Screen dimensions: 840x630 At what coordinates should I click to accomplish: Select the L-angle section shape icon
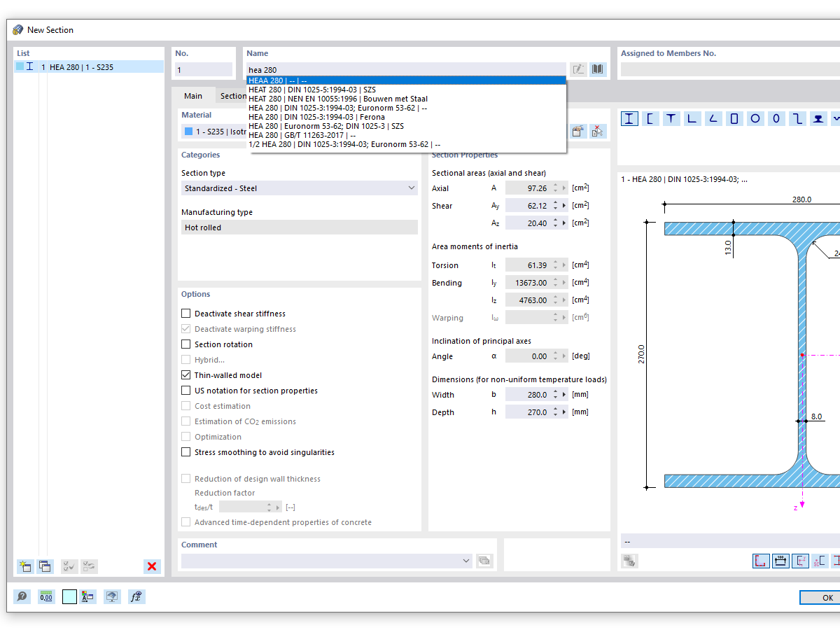tap(692, 118)
